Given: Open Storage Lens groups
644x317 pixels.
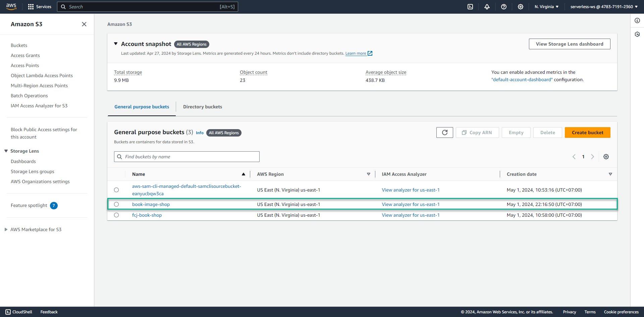Looking at the screenshot, I should click(33, 171).
